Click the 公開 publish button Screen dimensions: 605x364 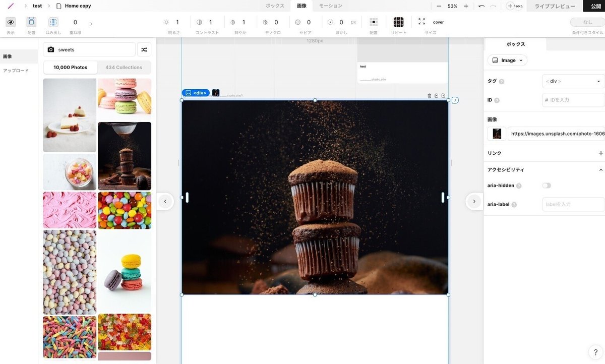click(594, 6)
